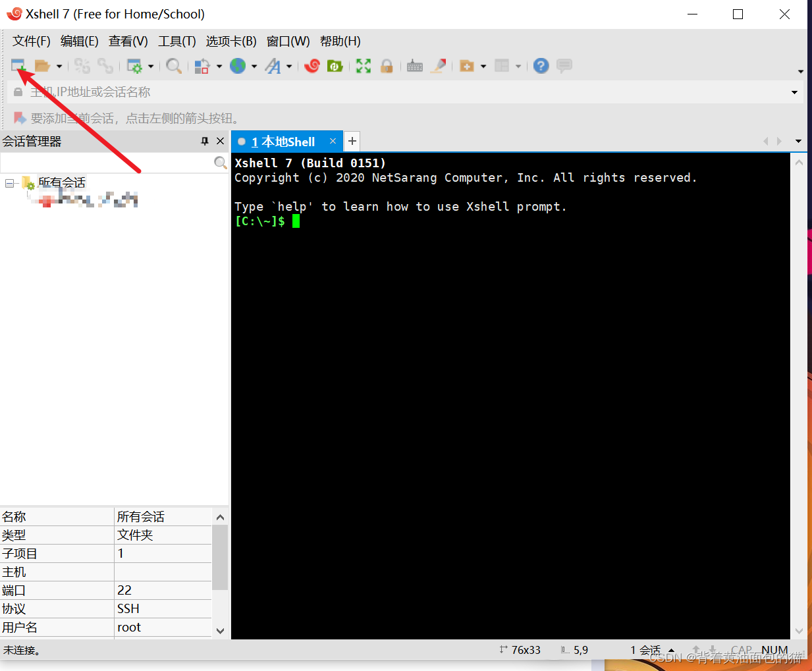Collapse the 所有会话 tree node
The height and width of the screenshot is (671, 812).
(9, 183)
